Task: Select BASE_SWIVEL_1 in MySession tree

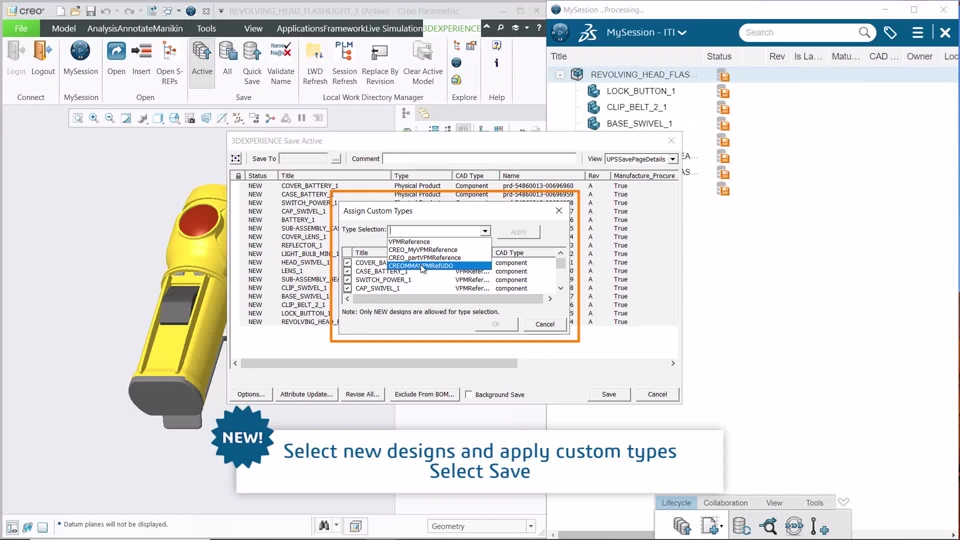Action: (x=639, y=124)
